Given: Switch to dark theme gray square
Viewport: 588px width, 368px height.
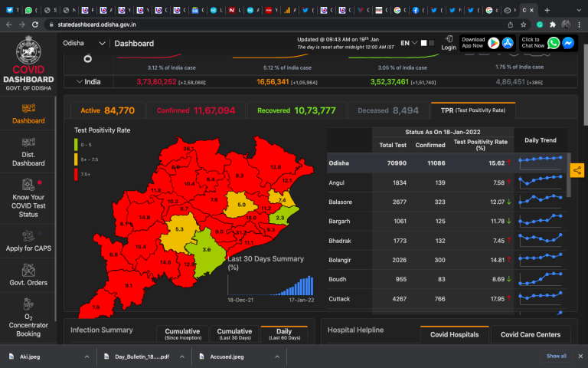Looking at the screenshot, I should [x=431, y=43].
